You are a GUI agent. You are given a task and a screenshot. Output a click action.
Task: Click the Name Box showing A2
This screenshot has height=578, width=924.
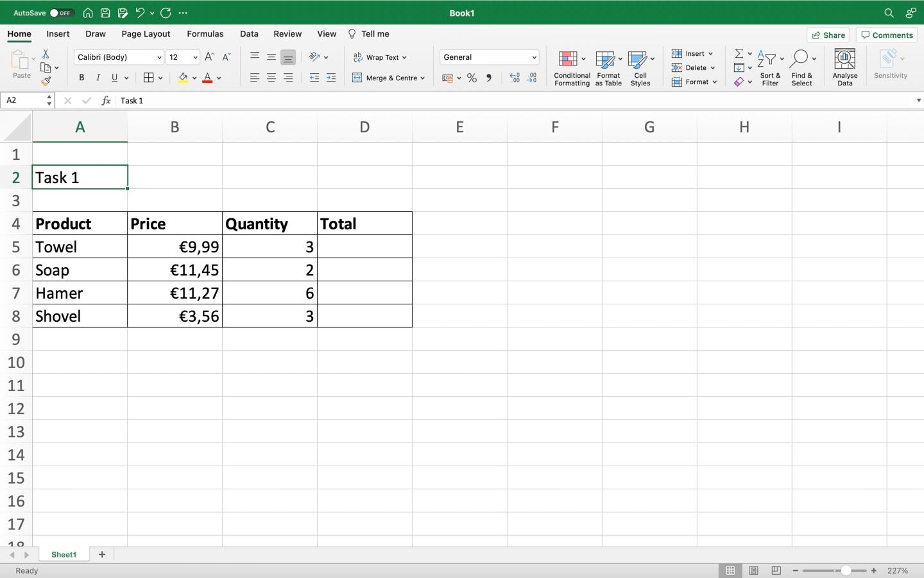23,101
